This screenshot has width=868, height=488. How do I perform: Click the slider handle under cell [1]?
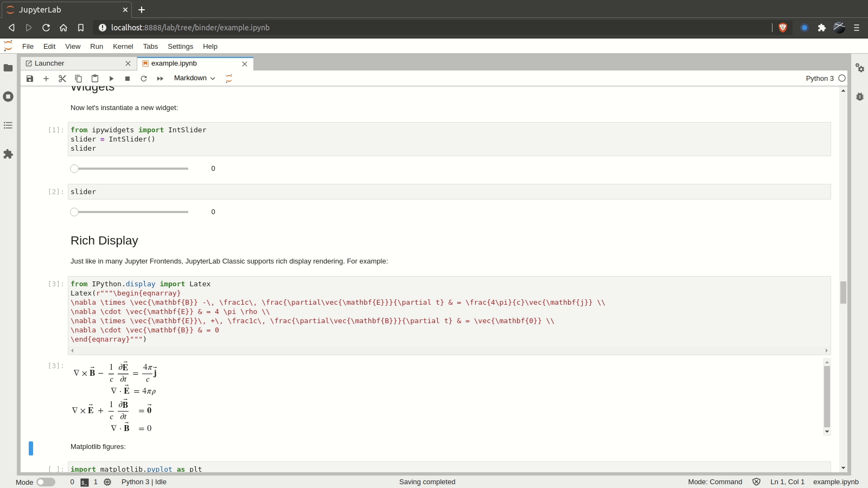tap(74, 169)
